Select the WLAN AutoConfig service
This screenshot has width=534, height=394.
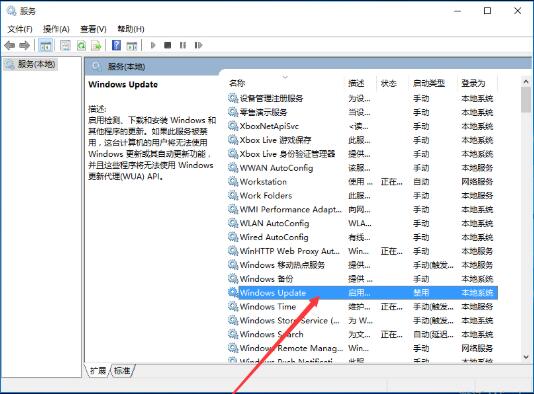(x=362, y=223)
